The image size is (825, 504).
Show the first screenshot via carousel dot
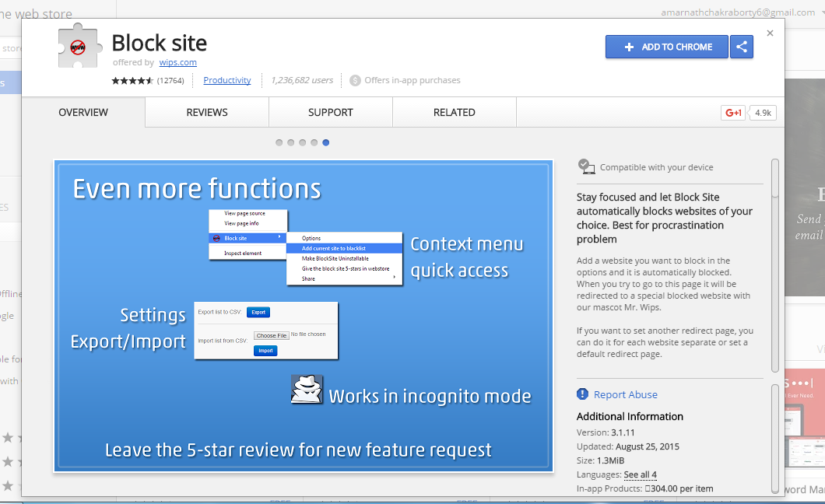[279, 142]
